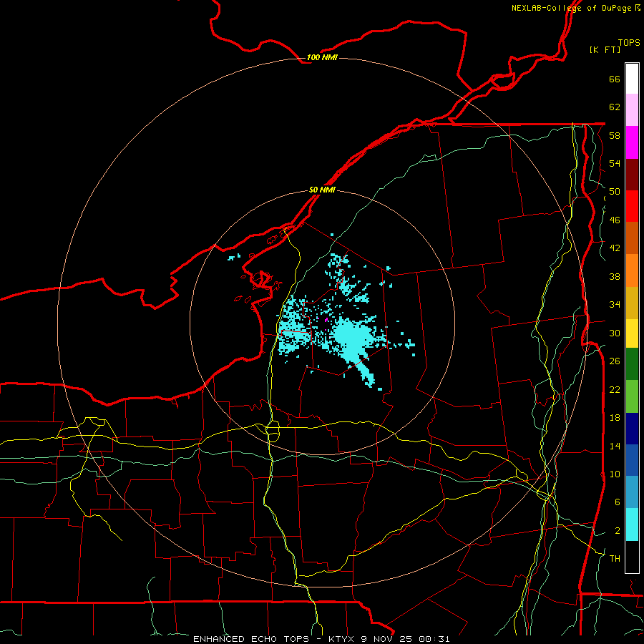
Task: Click the medium blue legend swatch
Action: [x=632, y=460]
